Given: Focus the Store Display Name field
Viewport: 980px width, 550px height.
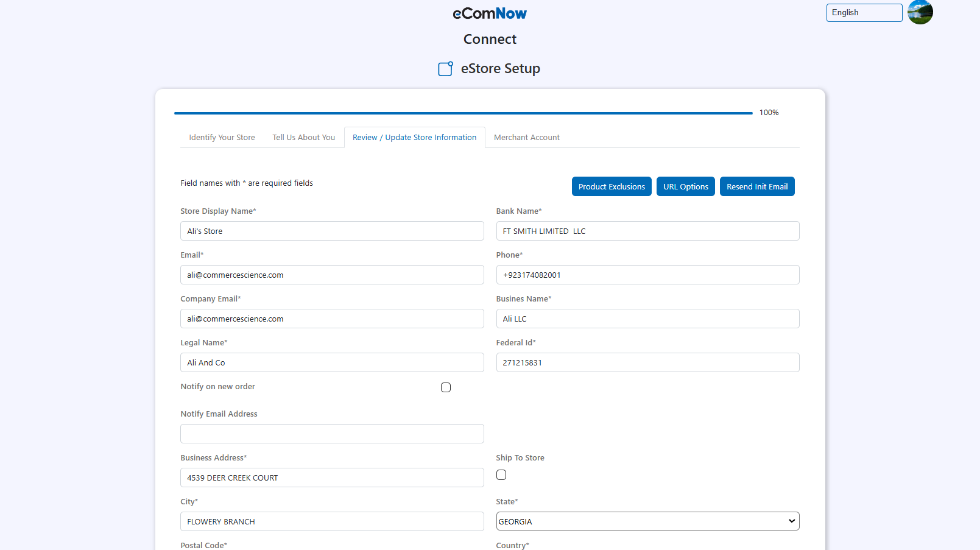Looking at the screenshot, I should [x=332, y=231].
